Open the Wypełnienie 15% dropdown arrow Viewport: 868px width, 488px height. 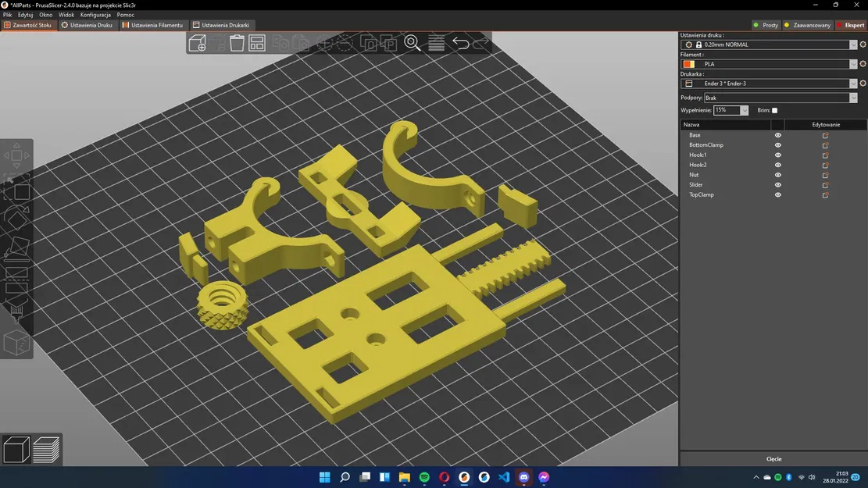click(745, 110)
